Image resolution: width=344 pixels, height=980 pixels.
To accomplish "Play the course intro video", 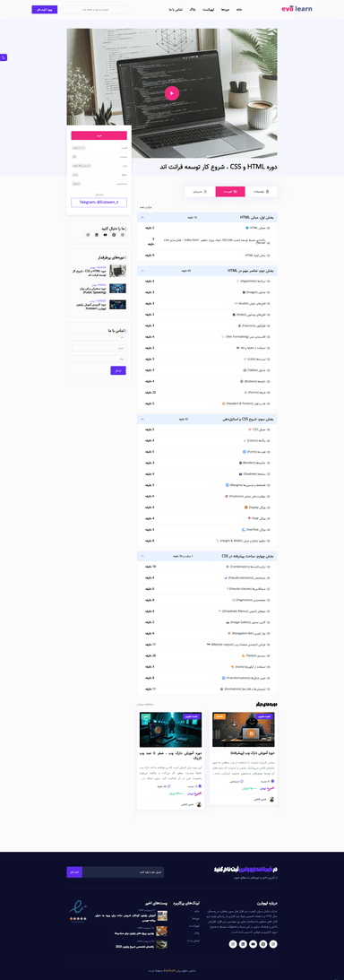I will click(172, 93).
